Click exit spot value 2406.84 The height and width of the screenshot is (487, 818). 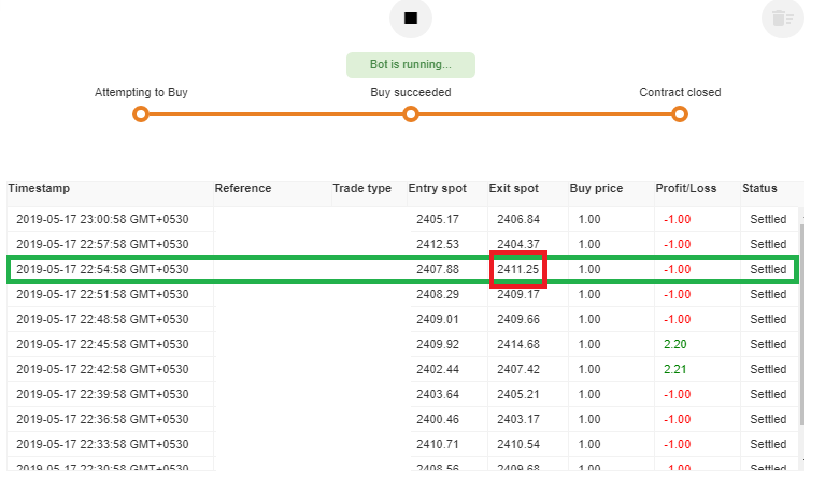point(518,219)
